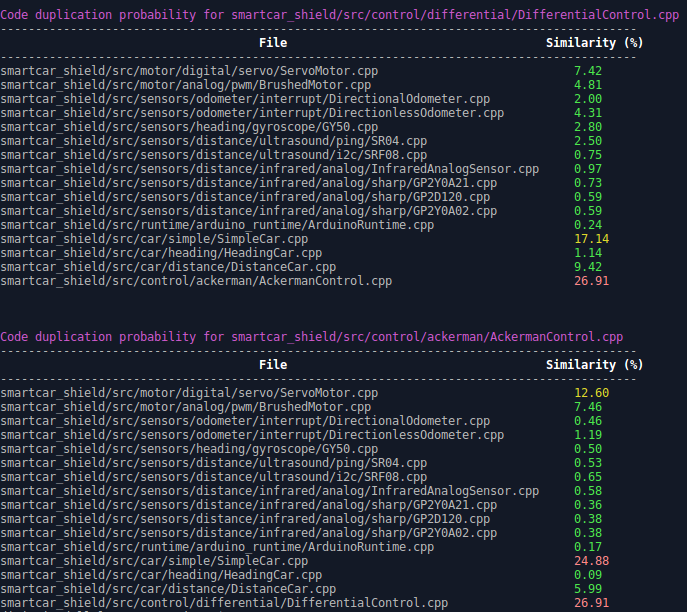Select the DirectionalOdometer.cpp path with 0.46 similarity
Image resolution: width=687 pixels, height=612 pixels.
245,421
